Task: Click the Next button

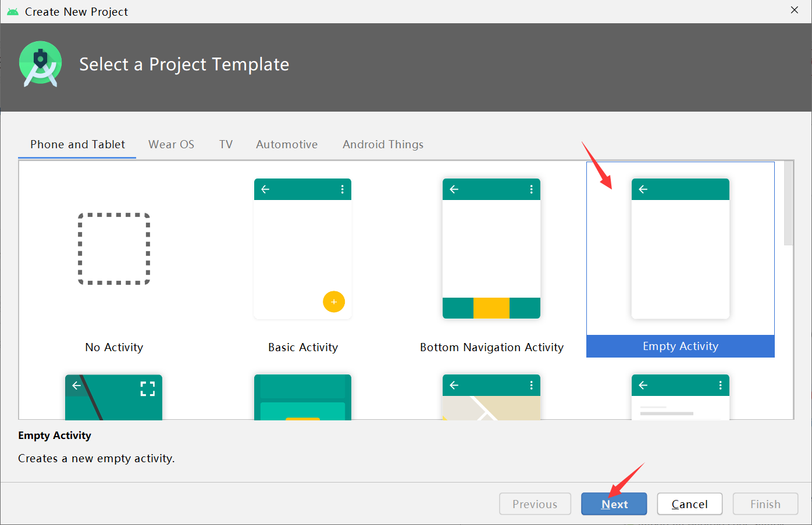Action: point(614,504)
